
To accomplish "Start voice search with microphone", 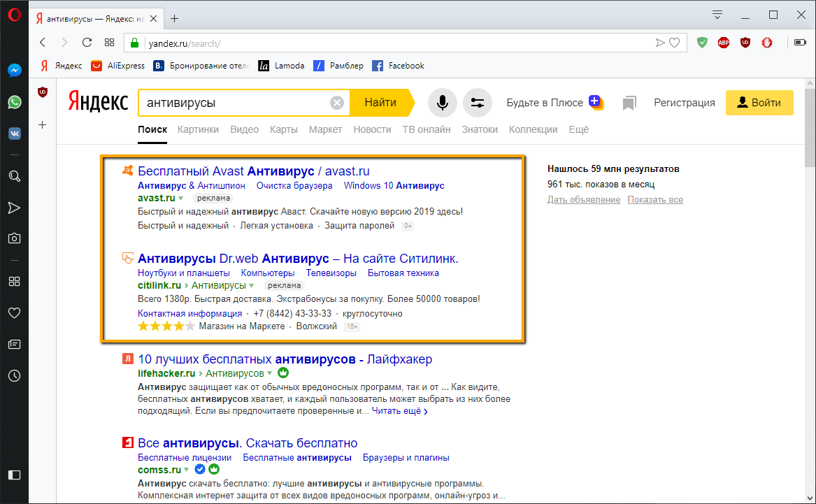I will click(443, 103).
